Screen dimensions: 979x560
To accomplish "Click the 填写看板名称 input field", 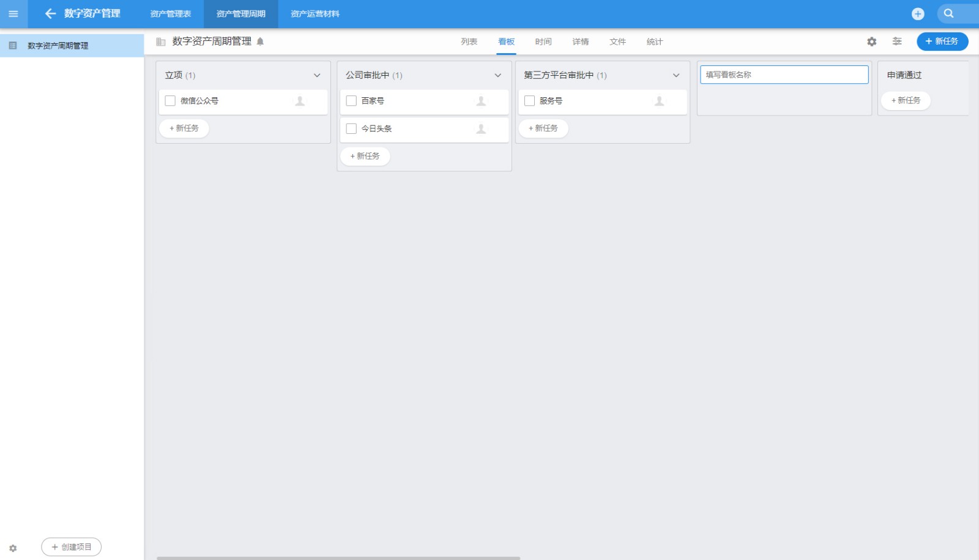I will point(784,75).
